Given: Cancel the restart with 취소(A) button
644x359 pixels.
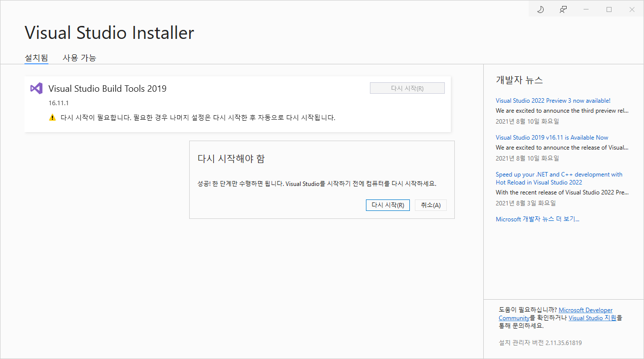Looking at the screenshot, I should pyautogui.click(x=431, y=205).
